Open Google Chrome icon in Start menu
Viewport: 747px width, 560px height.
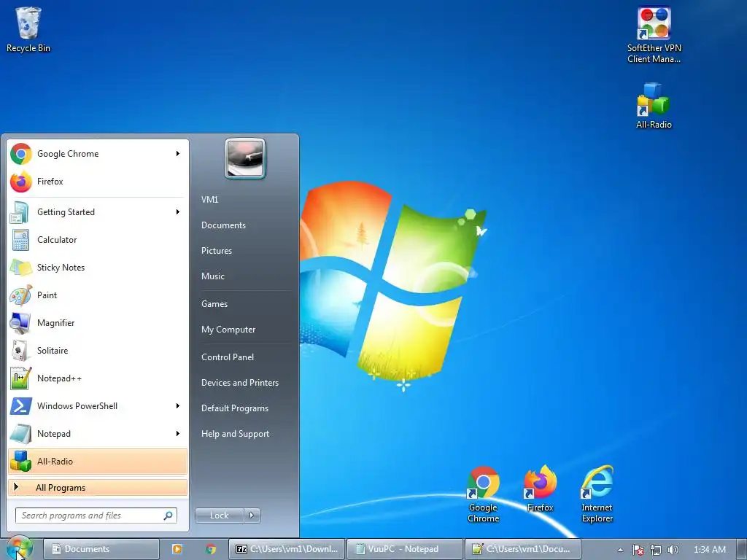pyautogui.click(x=21, y=154)
